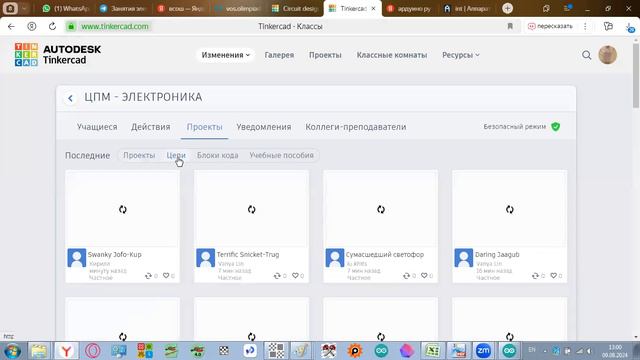Switch to Коллеги-преподаватели tab
Screen dimensions: 640x360
(356, 127)
